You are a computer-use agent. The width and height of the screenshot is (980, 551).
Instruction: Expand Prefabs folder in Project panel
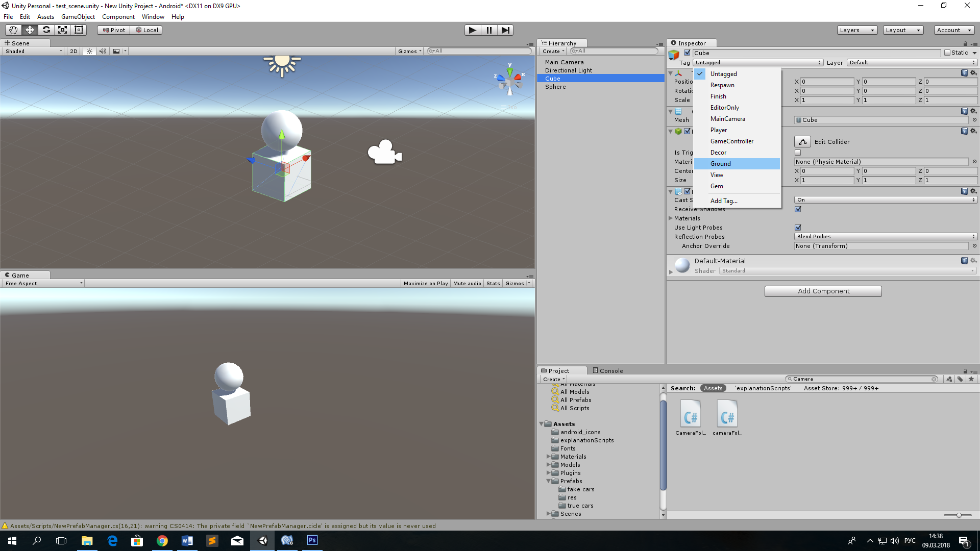[549, 481]
